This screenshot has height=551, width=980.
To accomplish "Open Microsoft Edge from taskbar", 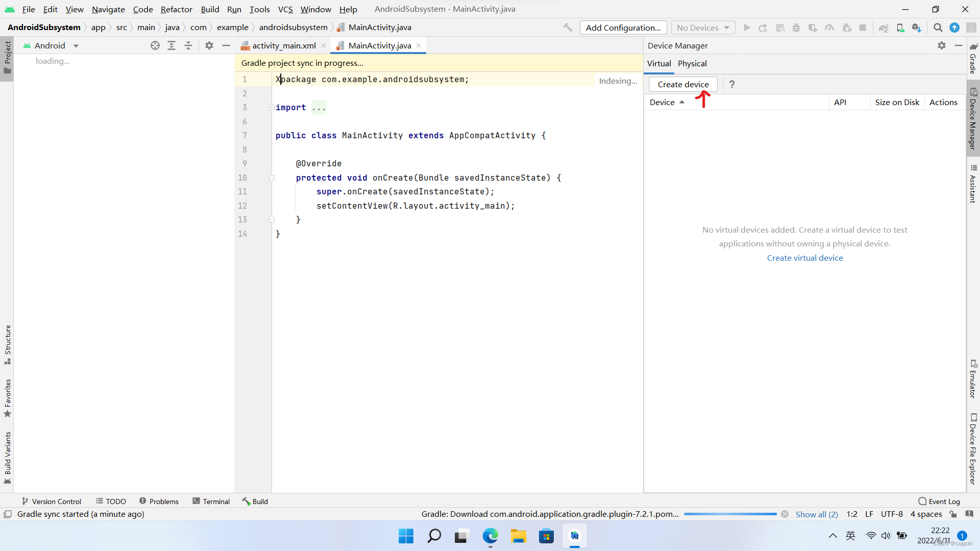I will click(490, 536).
